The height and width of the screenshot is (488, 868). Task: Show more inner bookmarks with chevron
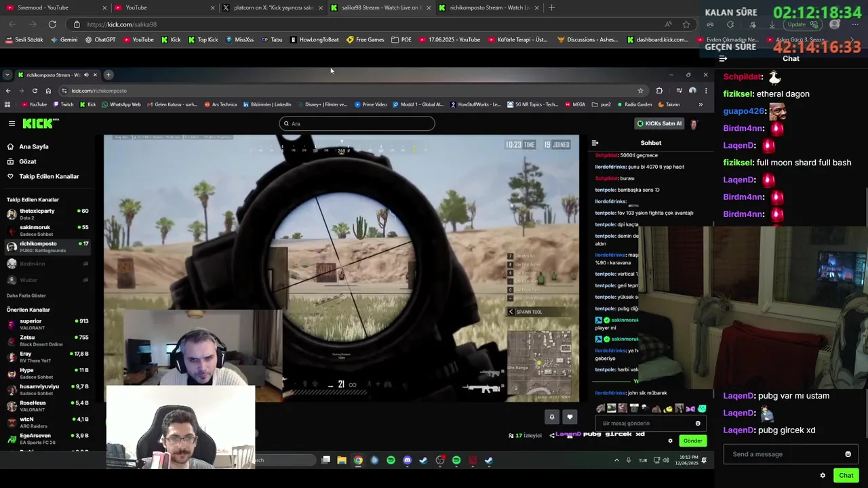[x=701, y=104]
